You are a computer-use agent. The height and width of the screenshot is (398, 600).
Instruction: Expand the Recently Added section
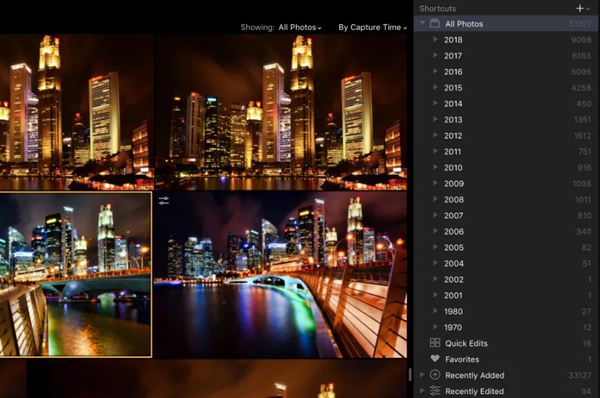coord(422,375)
